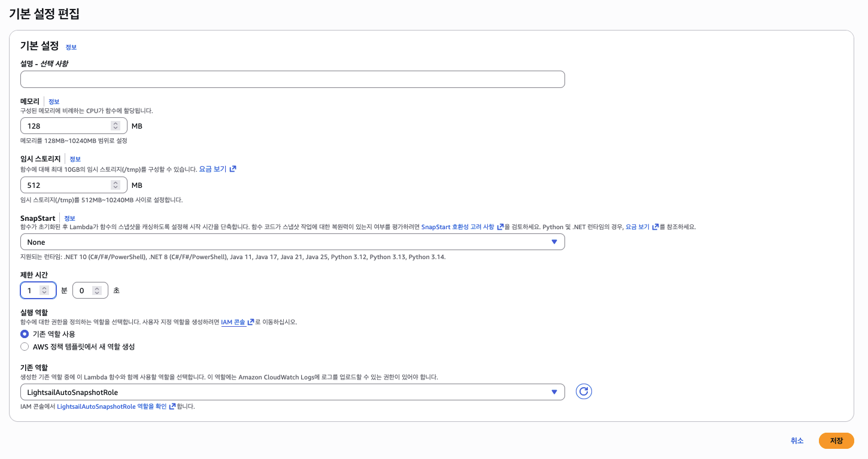The image size is (868, 459).
Task: Click the memory field stepper arrows
Action: 115,126
